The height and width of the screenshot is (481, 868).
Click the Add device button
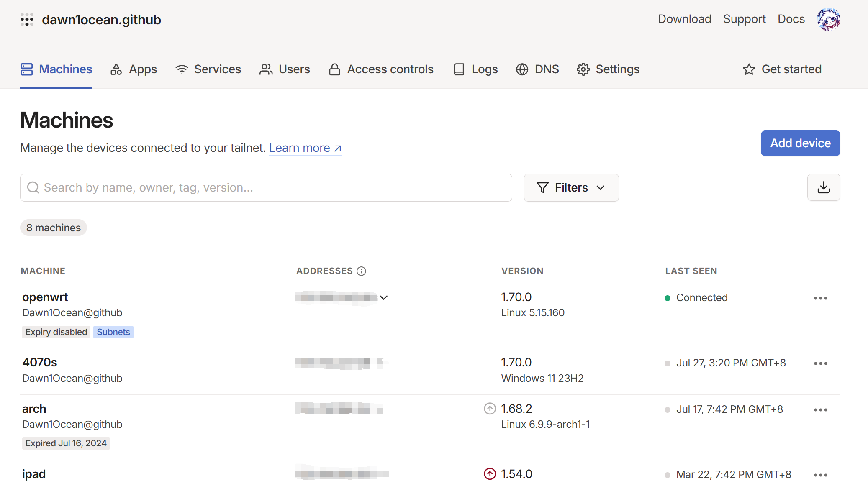click(800, 143)
